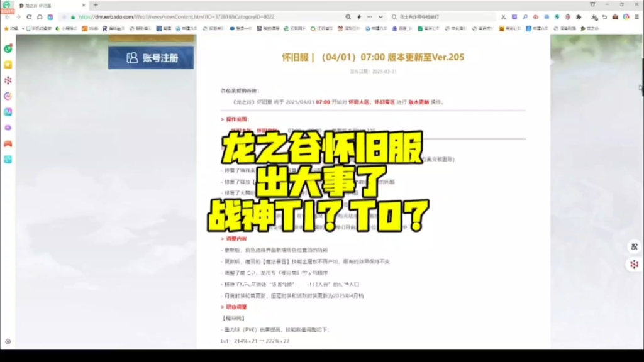Expand the address bar dropdown chevron
This screenshot has height=362, width=644.
[380, 17]
